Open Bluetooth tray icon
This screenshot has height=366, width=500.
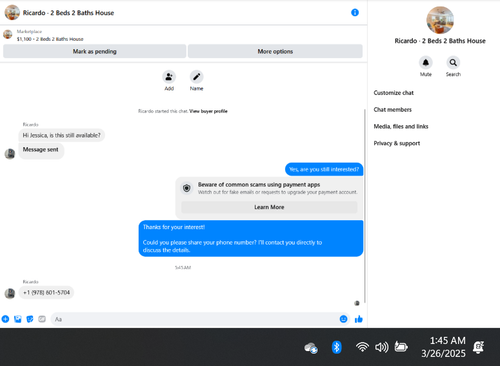click(336, 347)
